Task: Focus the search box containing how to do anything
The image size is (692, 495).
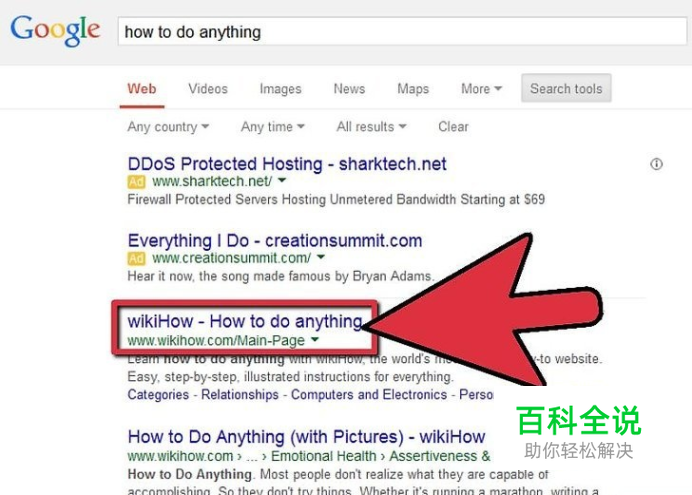Action: pos(402,31)
